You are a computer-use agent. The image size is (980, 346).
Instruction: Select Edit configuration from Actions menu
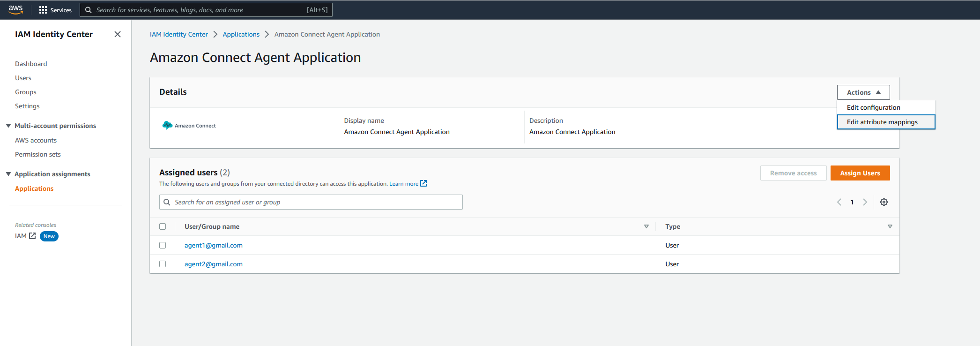click(886, 107)
